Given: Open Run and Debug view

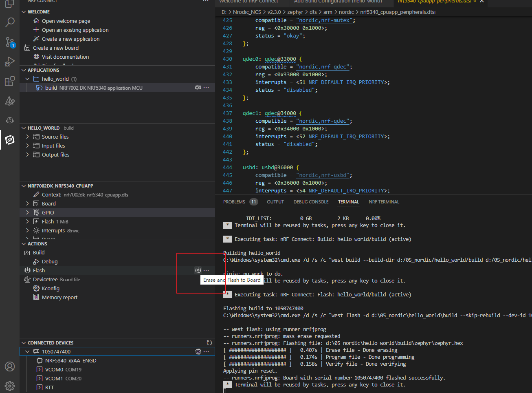Looking at the screenshot, I should pyautogui.click(x=10, y=62).
